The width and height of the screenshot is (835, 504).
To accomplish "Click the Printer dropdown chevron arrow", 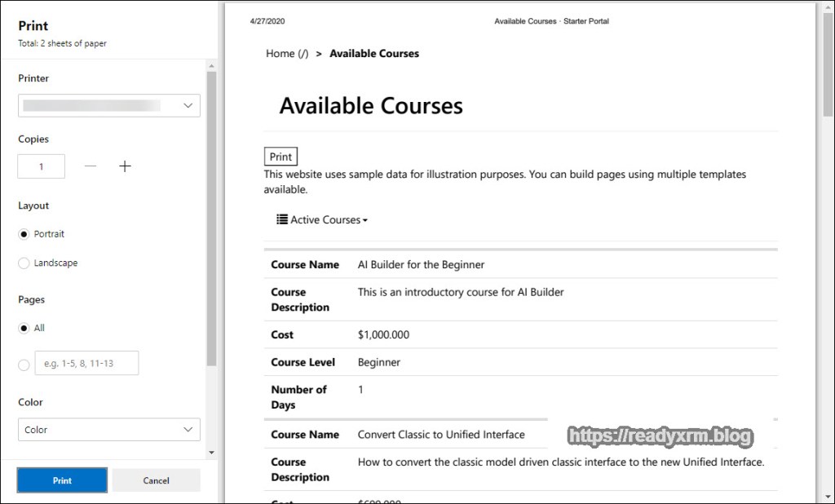I will coord(188,105).
